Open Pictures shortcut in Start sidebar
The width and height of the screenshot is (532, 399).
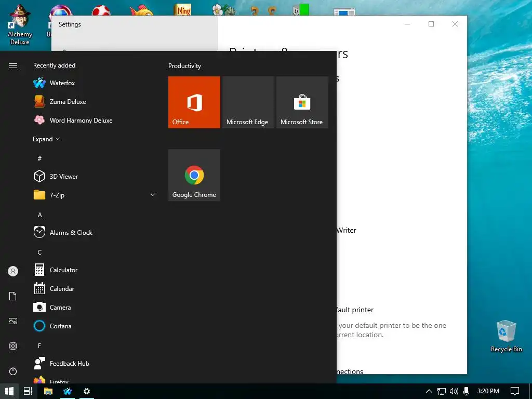click(13, 321)
